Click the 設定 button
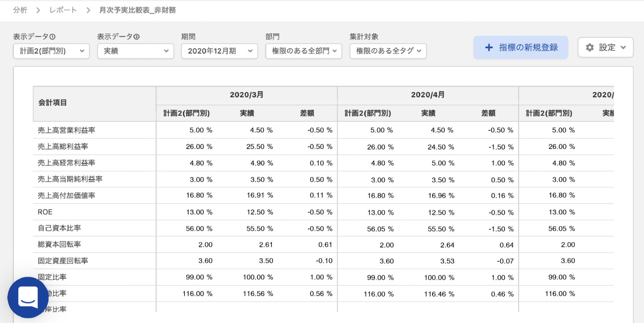 (x=605, y=47)
